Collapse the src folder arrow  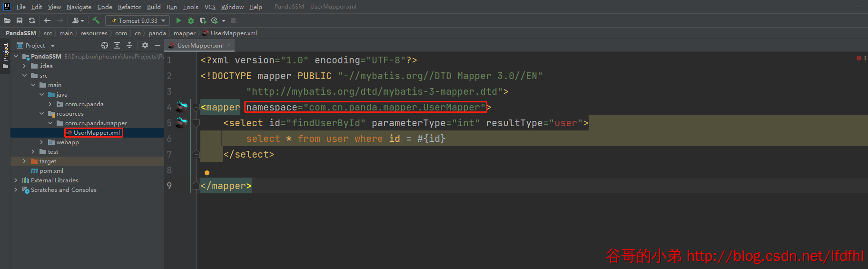[25, 75]
